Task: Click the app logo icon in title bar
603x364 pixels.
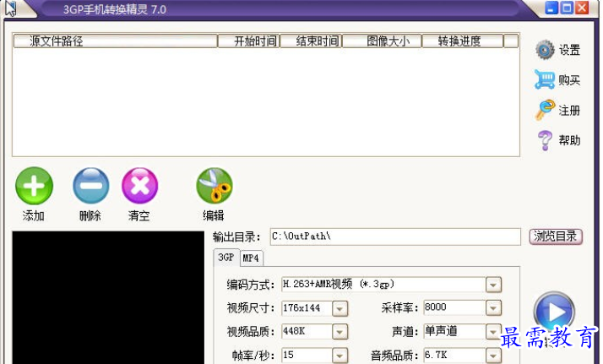Action: 10,8
